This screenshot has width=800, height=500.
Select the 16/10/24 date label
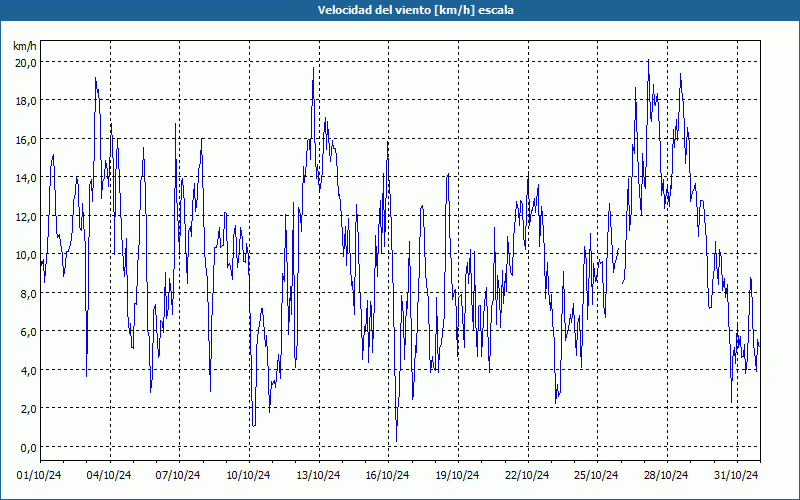click(x=388, y=476)
